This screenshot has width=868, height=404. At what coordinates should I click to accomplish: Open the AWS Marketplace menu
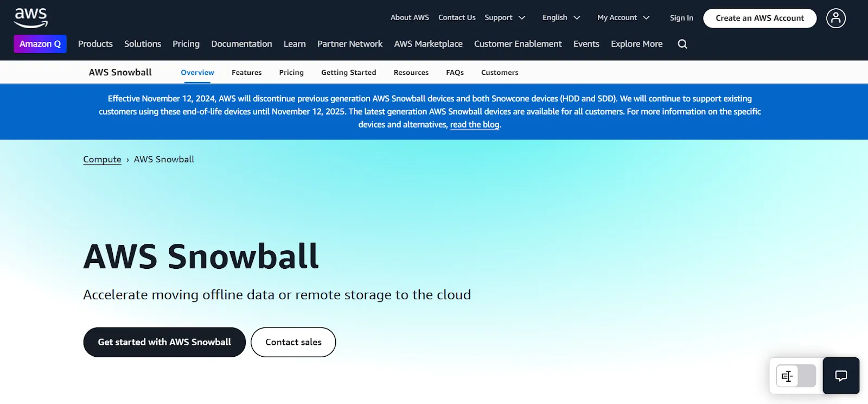(429, 44)
